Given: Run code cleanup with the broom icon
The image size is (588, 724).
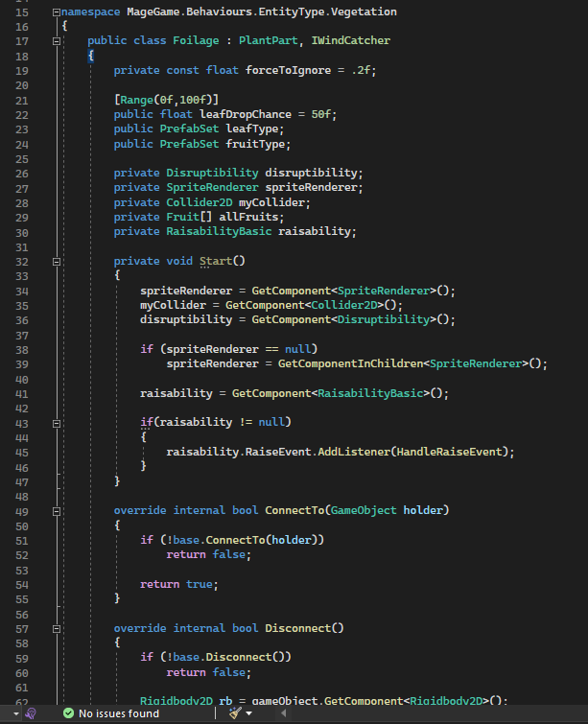Looking at the screenshot, I should tap(234, 713).
